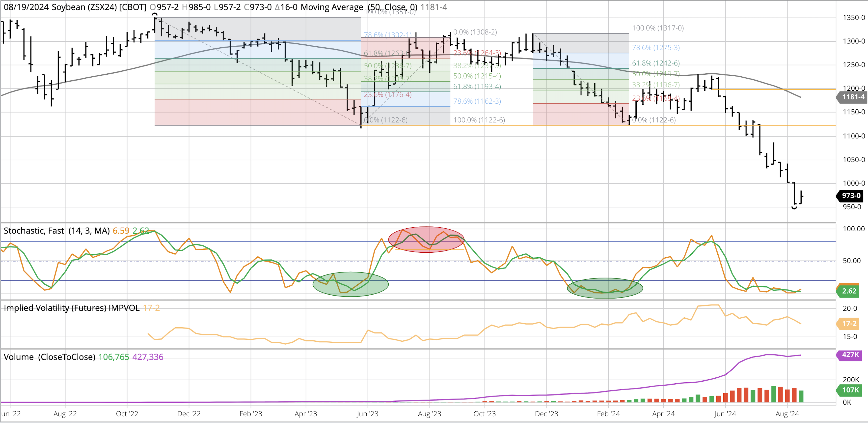Click the 17-2 implied volatility value tag
The image size is (868, 423).
tap(849, 324)
